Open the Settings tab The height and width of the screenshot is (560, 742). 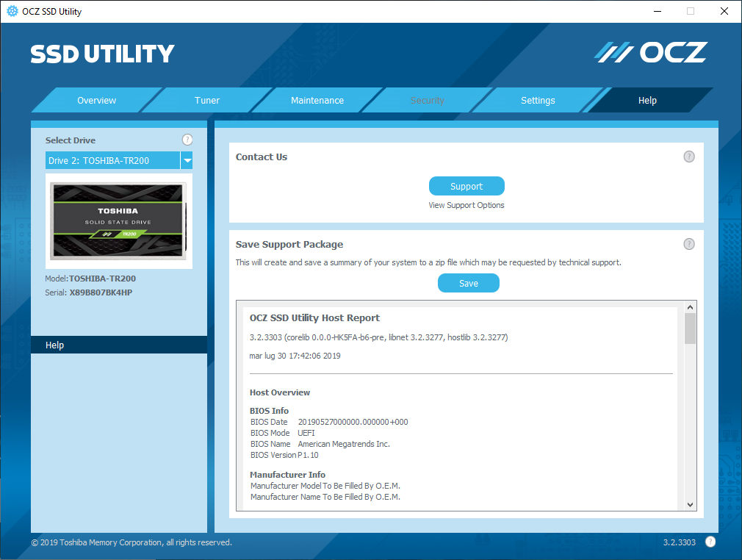click(x=538, y=101)
